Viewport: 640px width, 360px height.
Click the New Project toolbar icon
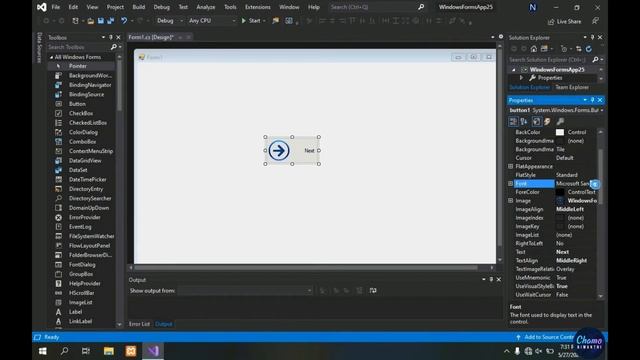coord(76,21)
